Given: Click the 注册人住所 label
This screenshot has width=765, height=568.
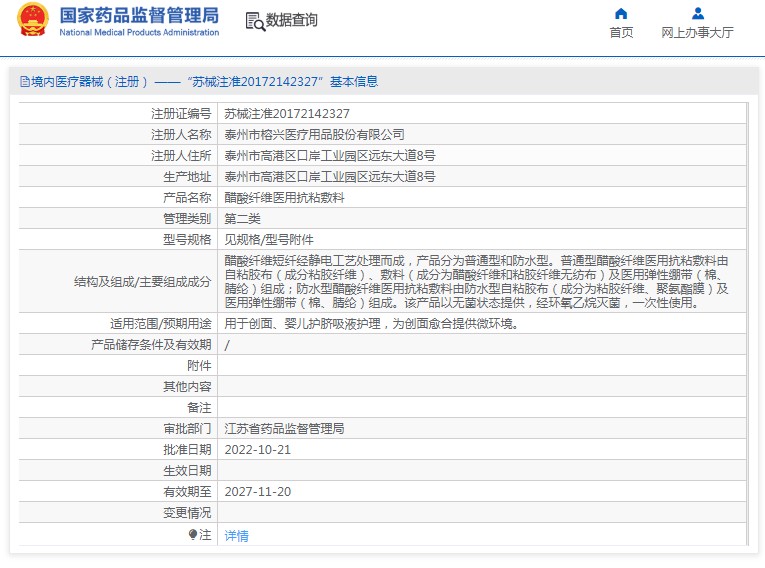Looking at the screenshot, I should click(x=181, y=156).
